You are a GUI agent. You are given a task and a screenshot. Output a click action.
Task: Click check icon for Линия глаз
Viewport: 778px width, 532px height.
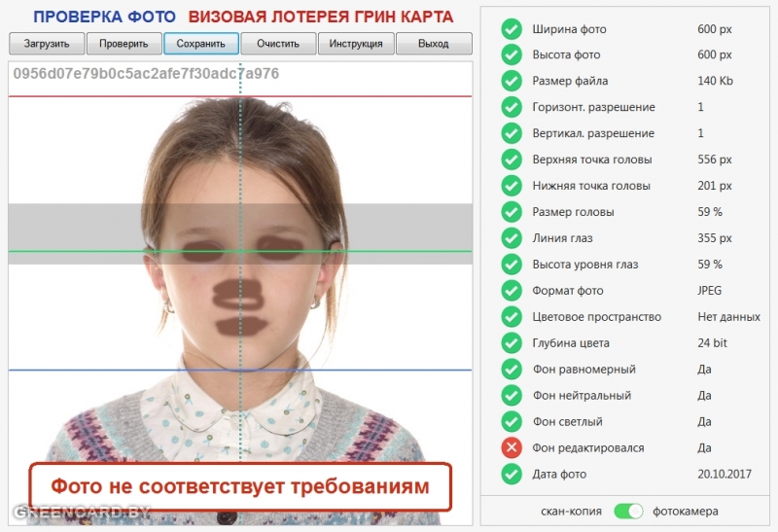tap(512, 238)
